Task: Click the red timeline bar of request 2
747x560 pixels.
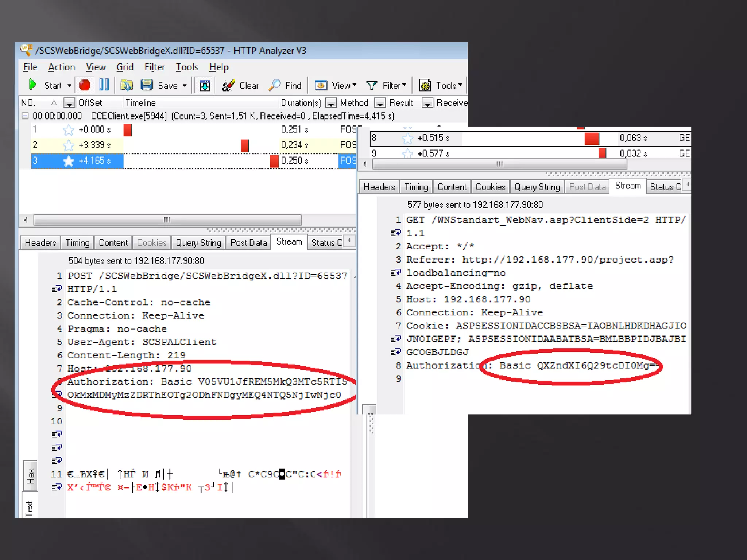Action: tap(245, 145)
